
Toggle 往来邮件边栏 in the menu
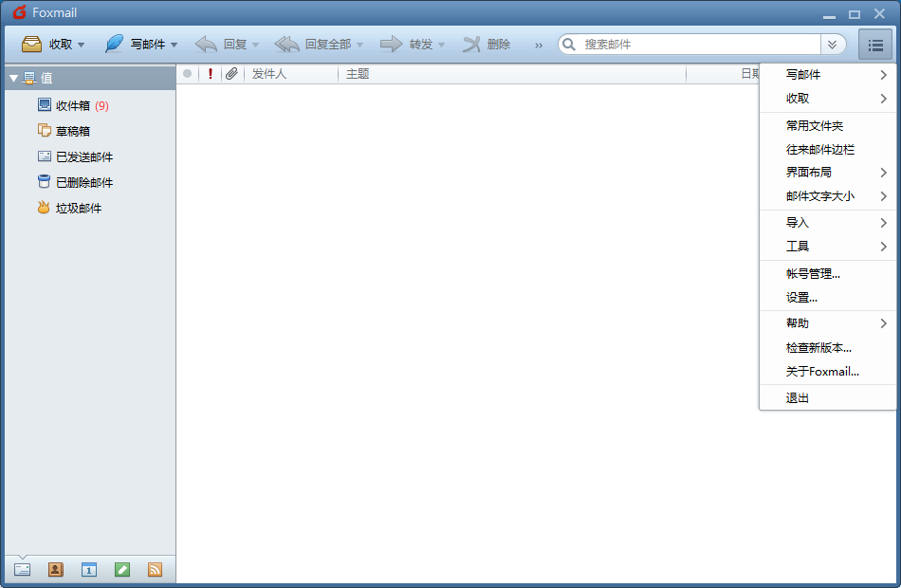(827, 150)
